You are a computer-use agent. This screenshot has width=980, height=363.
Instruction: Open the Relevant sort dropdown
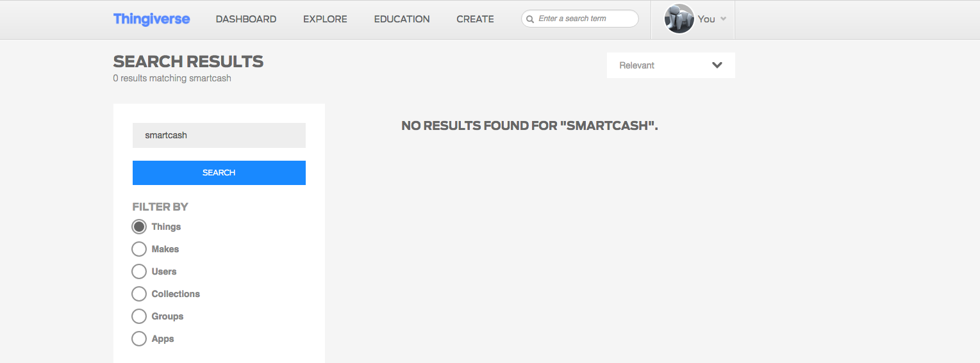[x=671, y=65]
